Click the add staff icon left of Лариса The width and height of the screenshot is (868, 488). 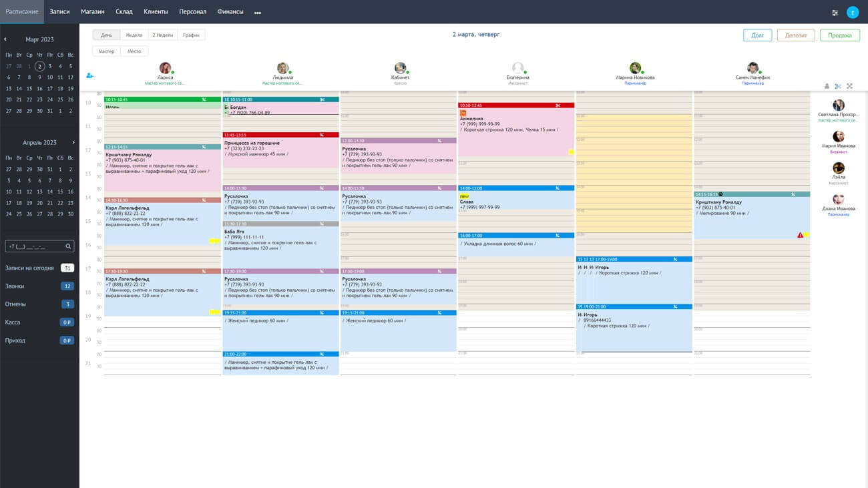click(89, 75)
